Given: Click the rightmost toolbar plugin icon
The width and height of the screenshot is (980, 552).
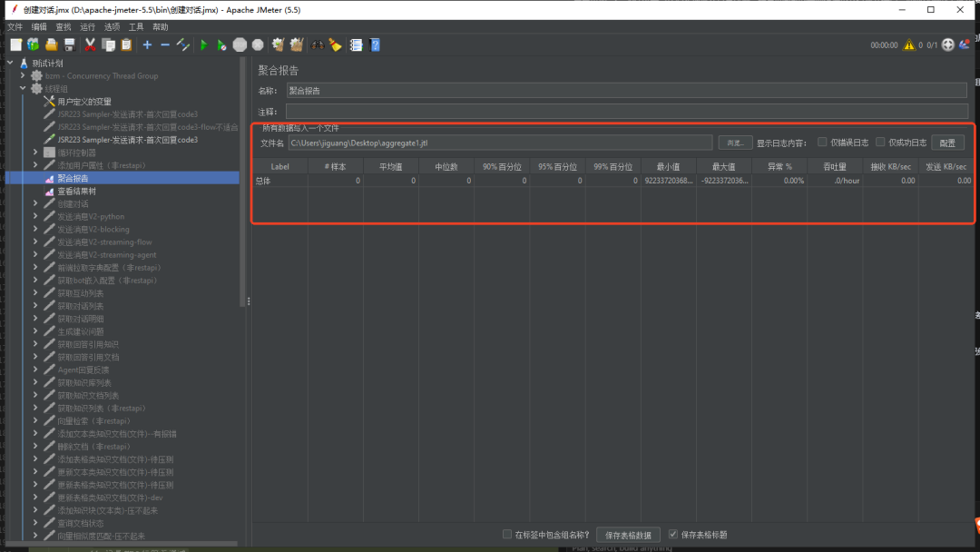Looking at the screenshot, I should coord(965,44).
